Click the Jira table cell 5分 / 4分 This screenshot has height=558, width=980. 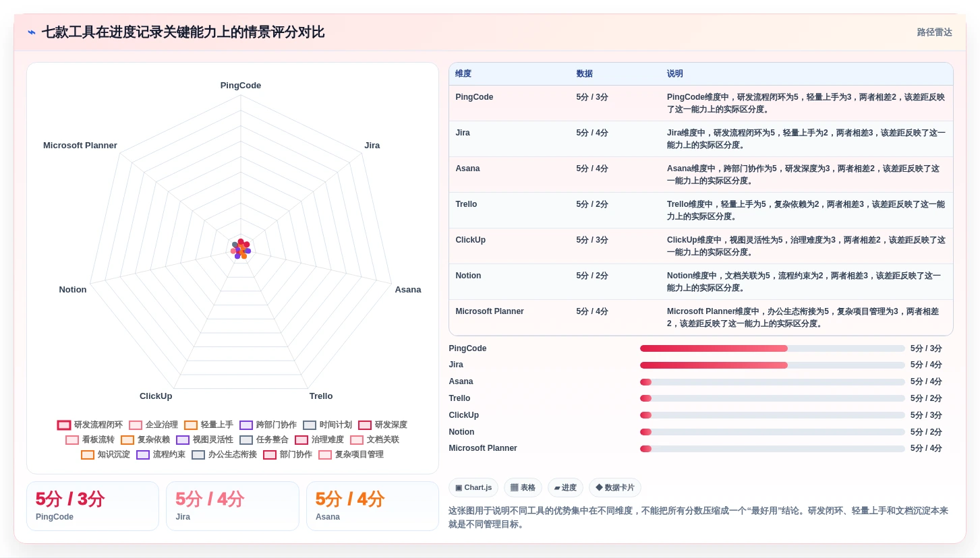(x=592, y=133)
